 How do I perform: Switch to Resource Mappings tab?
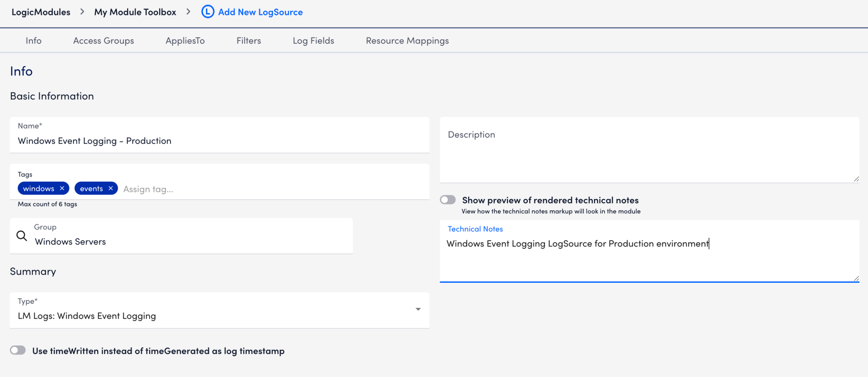coord(407,41)
